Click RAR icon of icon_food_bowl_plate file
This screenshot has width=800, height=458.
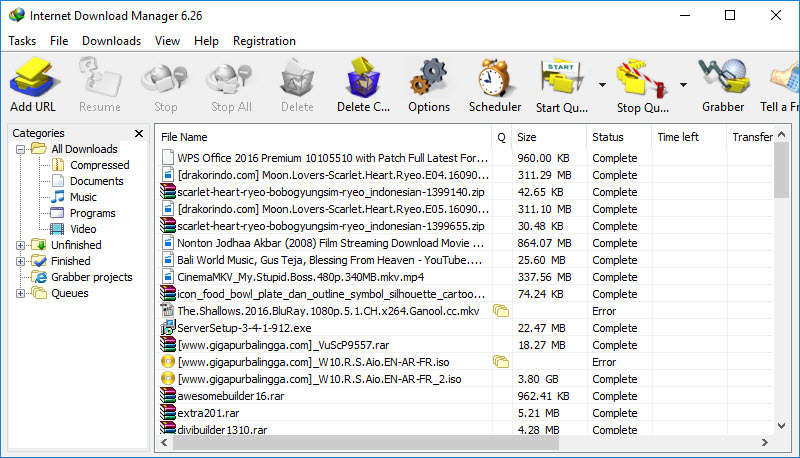168,293
